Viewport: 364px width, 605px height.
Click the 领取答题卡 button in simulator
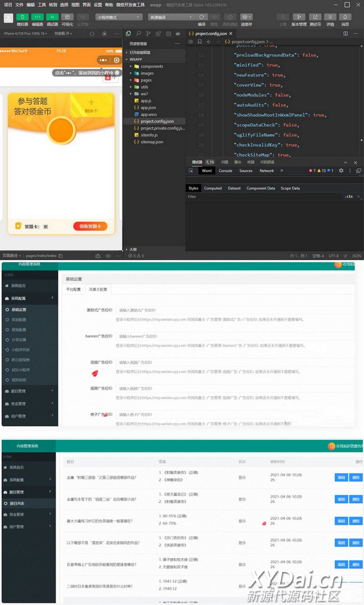90,226
